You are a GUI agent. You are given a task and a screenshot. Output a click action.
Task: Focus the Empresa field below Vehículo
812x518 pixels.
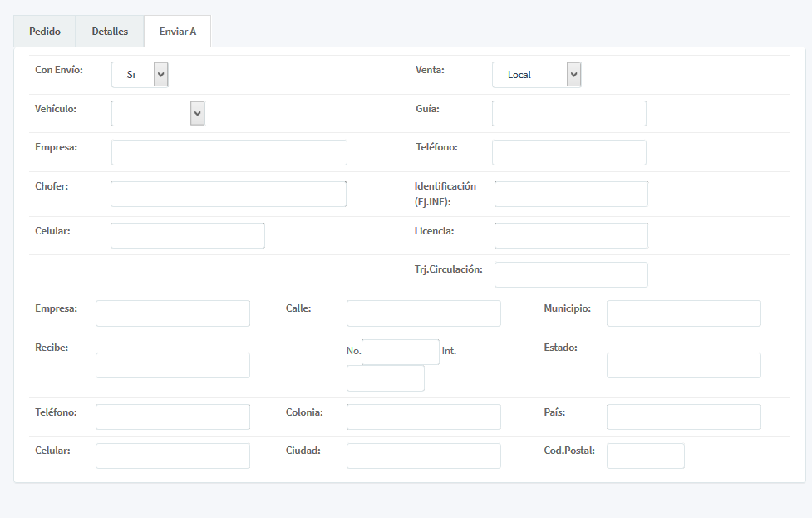click(229, 153)
